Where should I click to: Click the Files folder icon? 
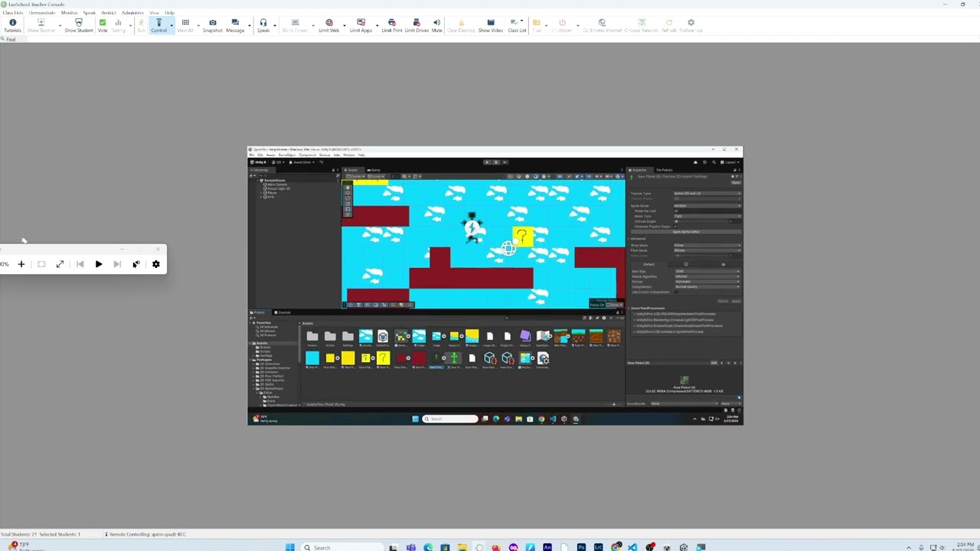(537, 26)
